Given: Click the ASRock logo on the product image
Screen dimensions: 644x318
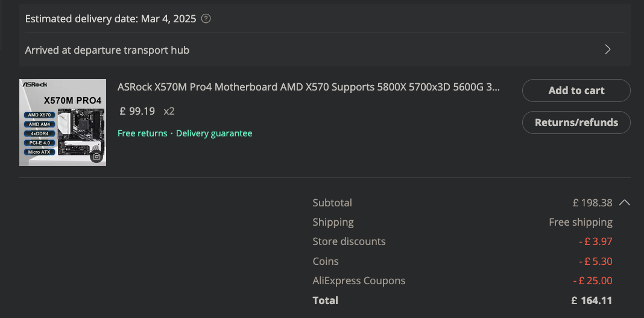Looking at the screenshot, I should [34, 84].
